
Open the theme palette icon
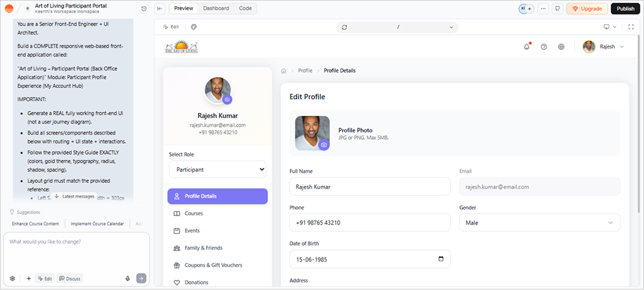click(194, 27)
